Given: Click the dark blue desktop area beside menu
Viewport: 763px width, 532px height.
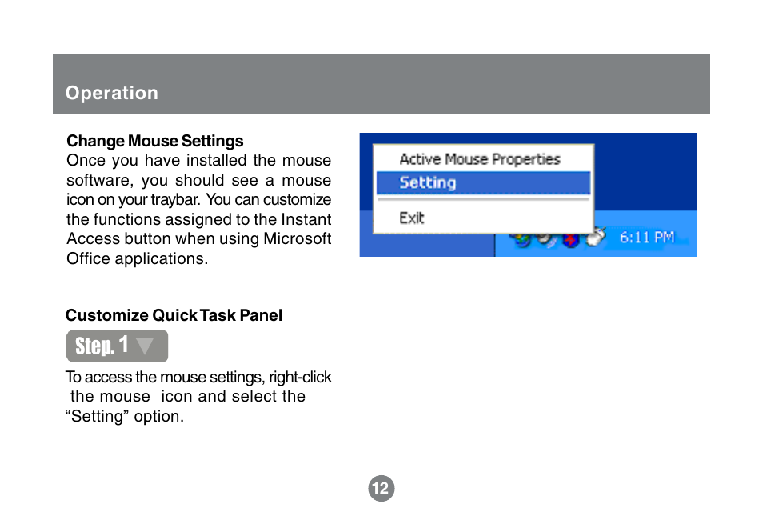Looking at the screenshot, I should [x=645, y=172].
